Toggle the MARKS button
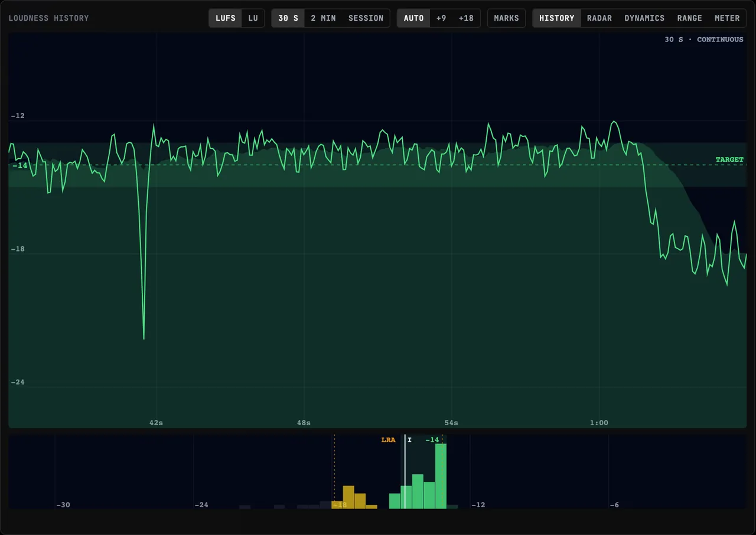Image resolution: width=756 pixels, height=535 pixels. click(506, 18)
